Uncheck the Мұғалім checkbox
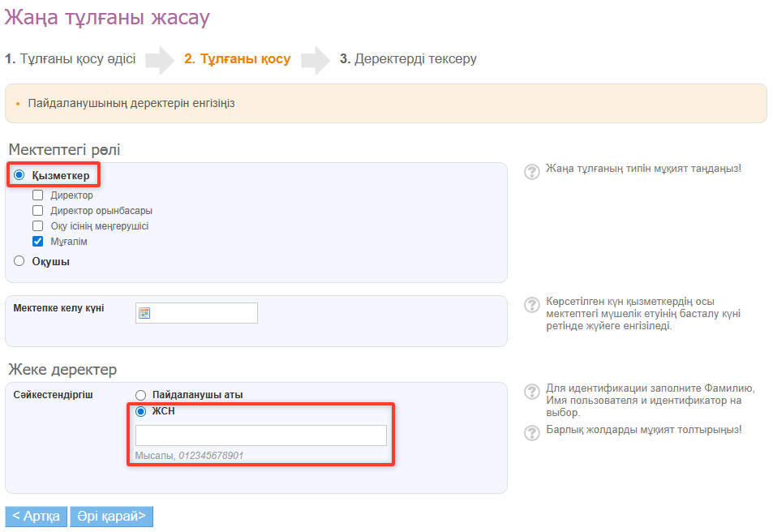773x532 pixels. (x=37, y=242)
